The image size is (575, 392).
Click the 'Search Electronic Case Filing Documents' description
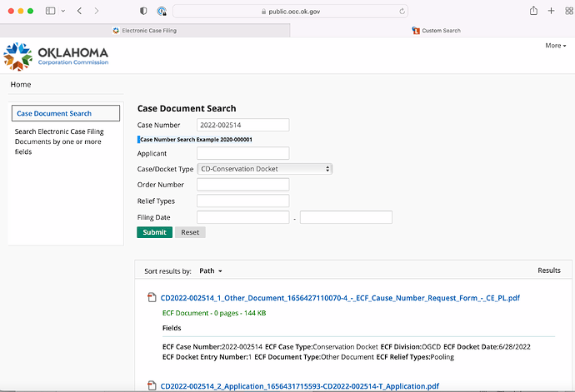click(59, 141)
